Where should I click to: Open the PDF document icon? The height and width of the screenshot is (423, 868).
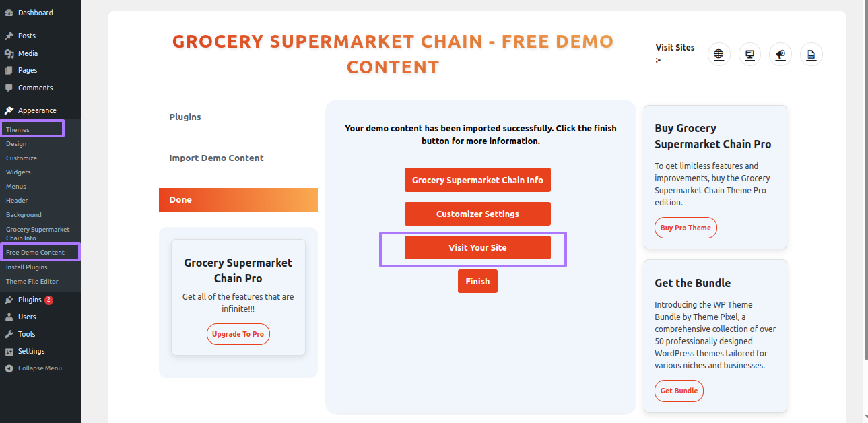point(811,55)
